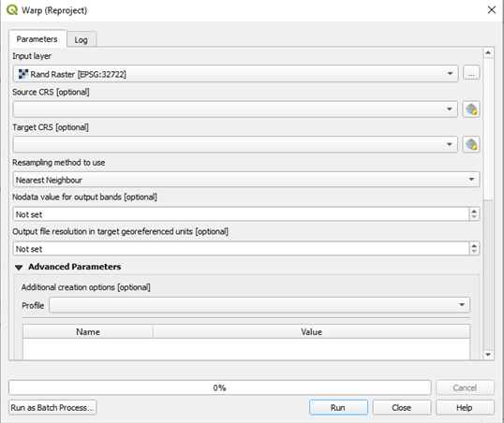Open the Input layer dropdown
This screenshot has height=423, width=504.
tap(236, 74)
